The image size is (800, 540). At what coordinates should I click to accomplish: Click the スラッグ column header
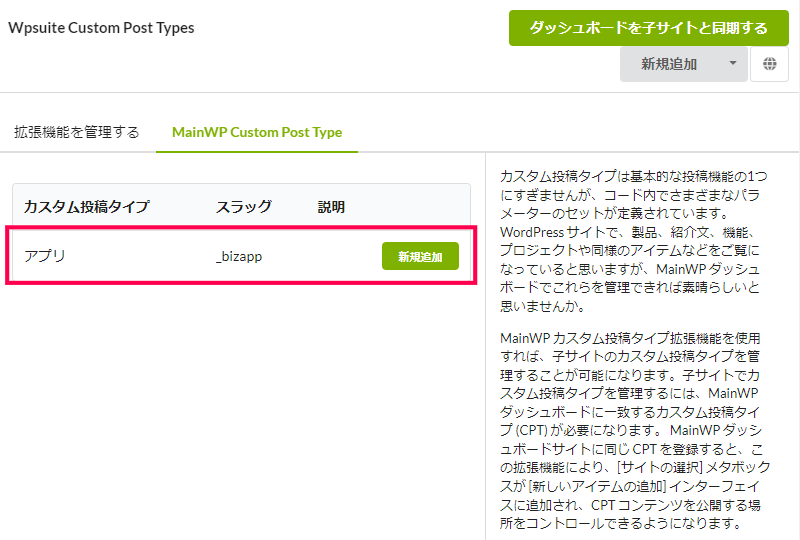(x=244, y=207)
